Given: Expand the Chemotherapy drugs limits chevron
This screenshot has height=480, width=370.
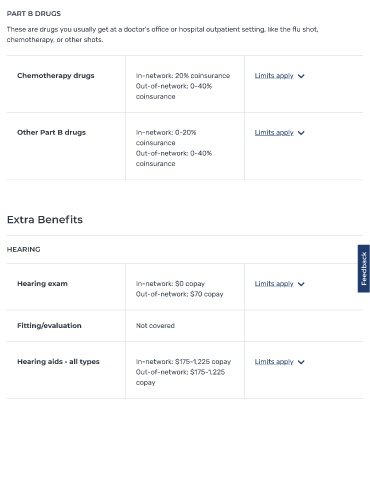Looking at the screenshot, I should coord(301,76).
